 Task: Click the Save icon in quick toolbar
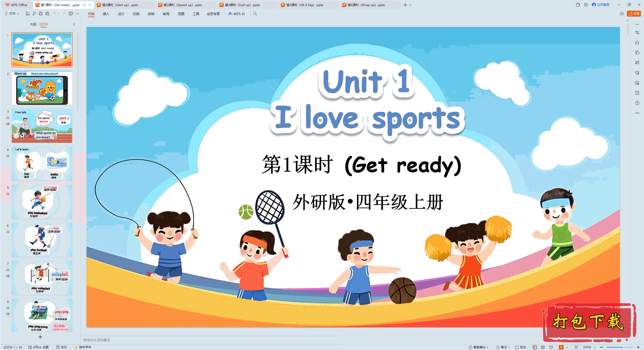[28, 14]
